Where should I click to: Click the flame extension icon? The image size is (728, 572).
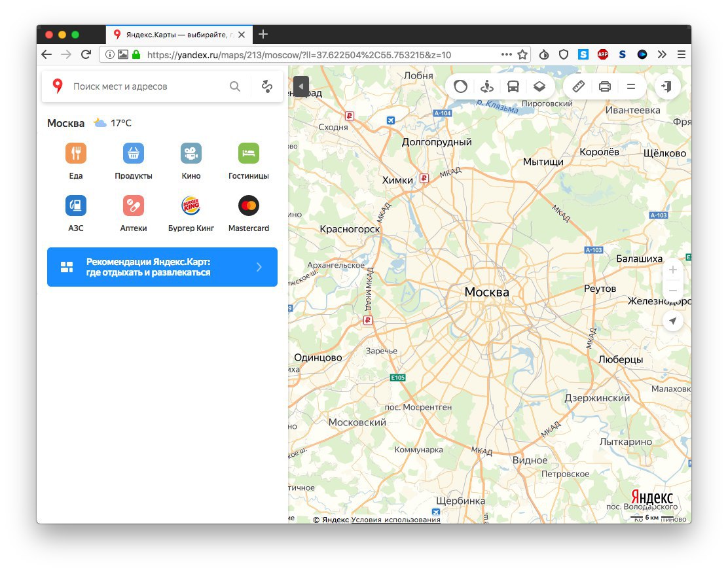coord(544,55)
